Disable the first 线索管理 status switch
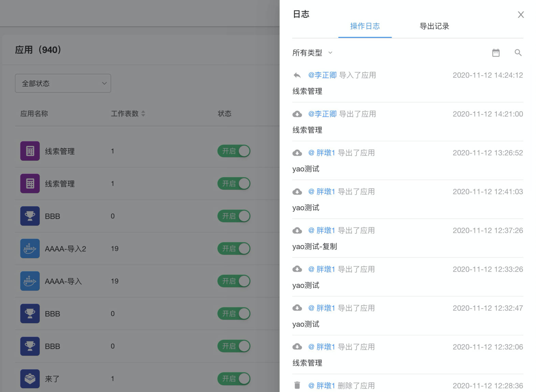The width and height of the screenshot is (536, 392). [x=234, y=151]
